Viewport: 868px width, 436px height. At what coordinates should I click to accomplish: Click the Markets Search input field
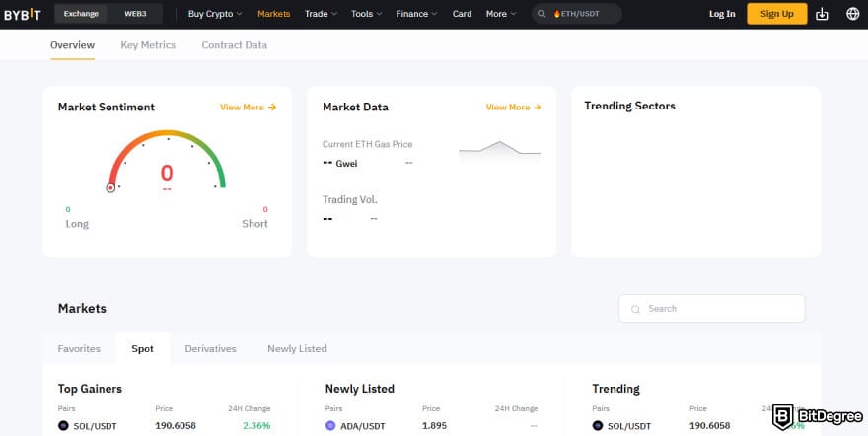[x=711, y=308]
